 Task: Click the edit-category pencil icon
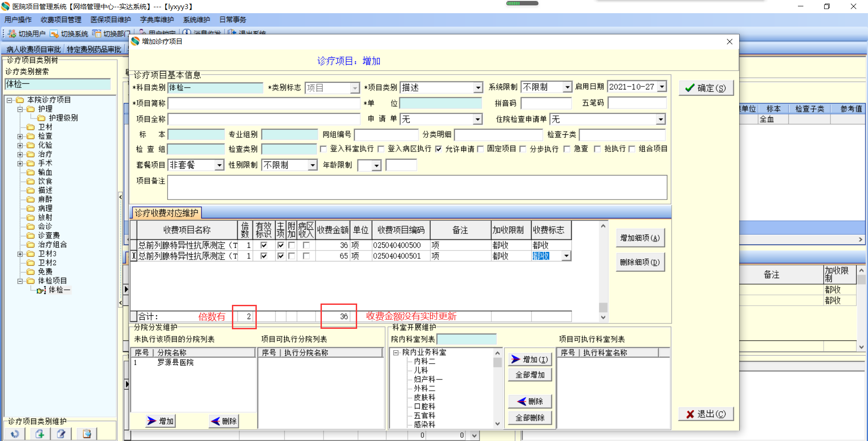point(61,434)
